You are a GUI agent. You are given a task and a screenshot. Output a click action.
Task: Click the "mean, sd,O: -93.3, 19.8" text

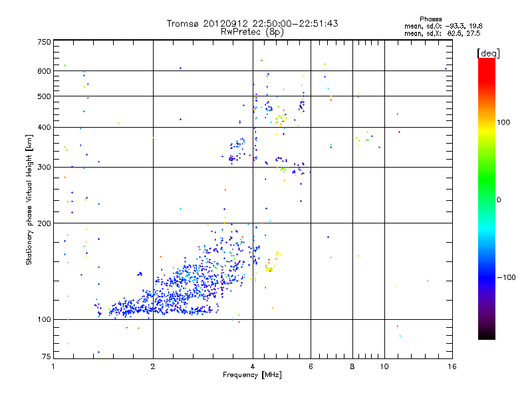point(443,26)
